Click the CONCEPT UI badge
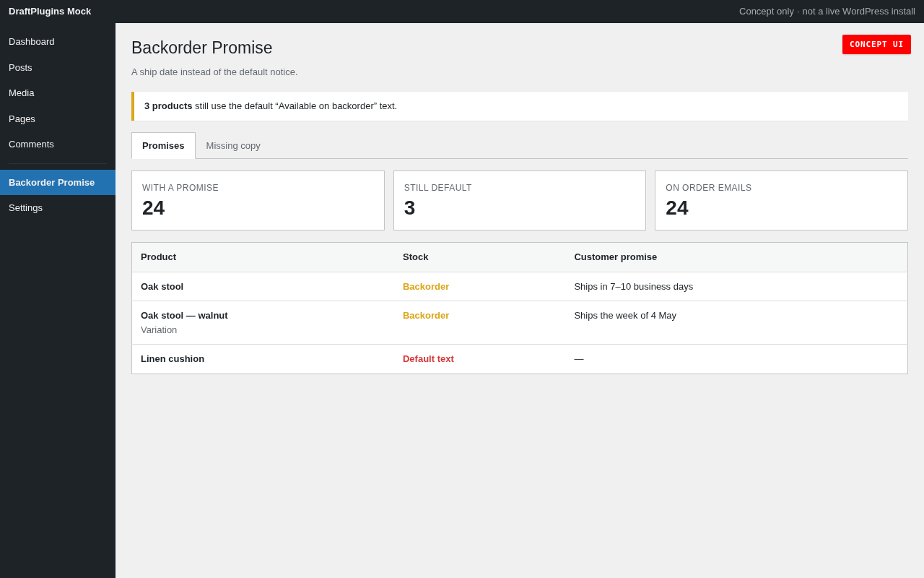The height and width of the screenshot is (578, 924). [x=876, y=45]
